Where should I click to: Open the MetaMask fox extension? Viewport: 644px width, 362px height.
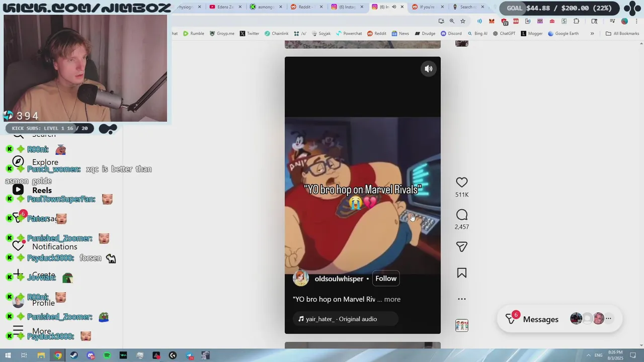492,21
